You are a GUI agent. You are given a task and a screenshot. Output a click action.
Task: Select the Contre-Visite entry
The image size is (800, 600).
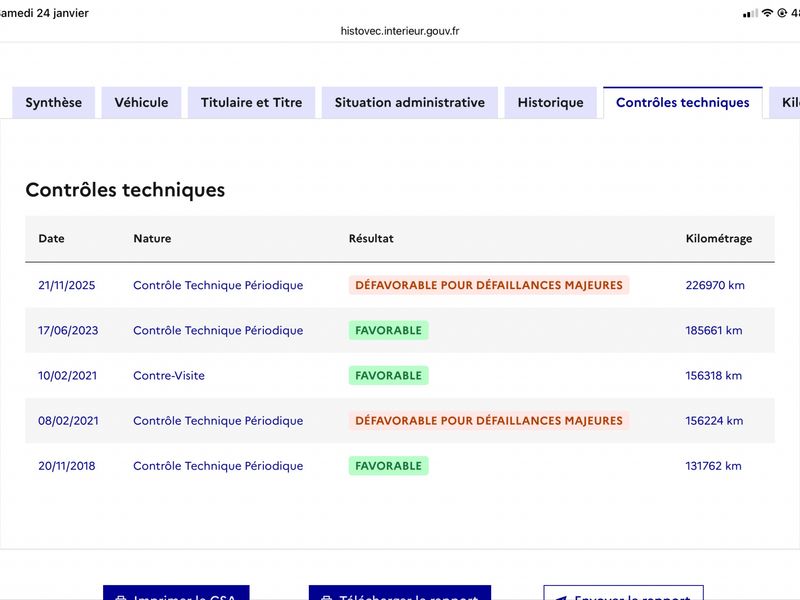[x=168, y=376]
